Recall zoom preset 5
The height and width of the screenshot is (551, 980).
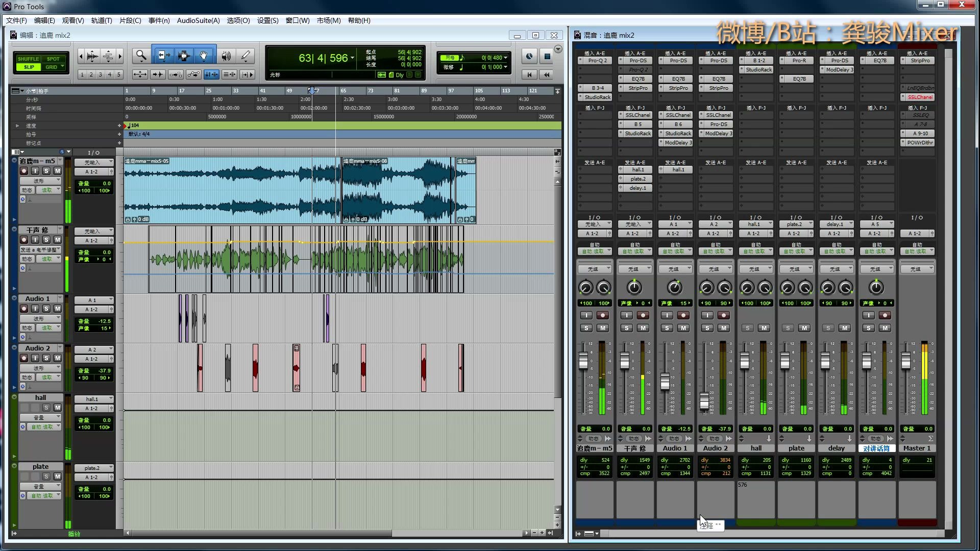[x=119, y=74]
